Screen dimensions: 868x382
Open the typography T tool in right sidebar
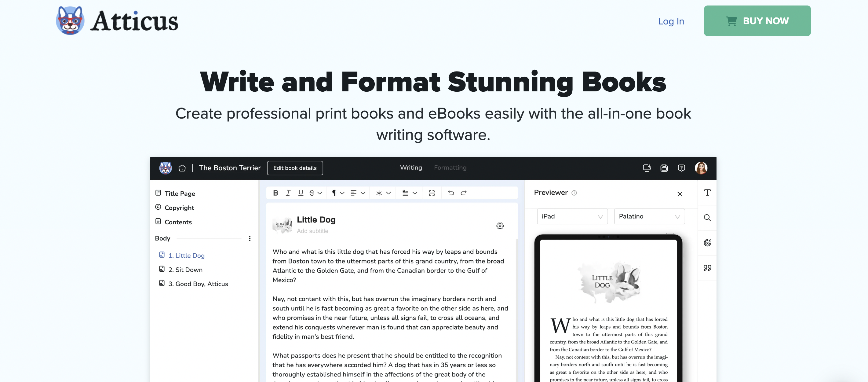[x=707, y=193]
